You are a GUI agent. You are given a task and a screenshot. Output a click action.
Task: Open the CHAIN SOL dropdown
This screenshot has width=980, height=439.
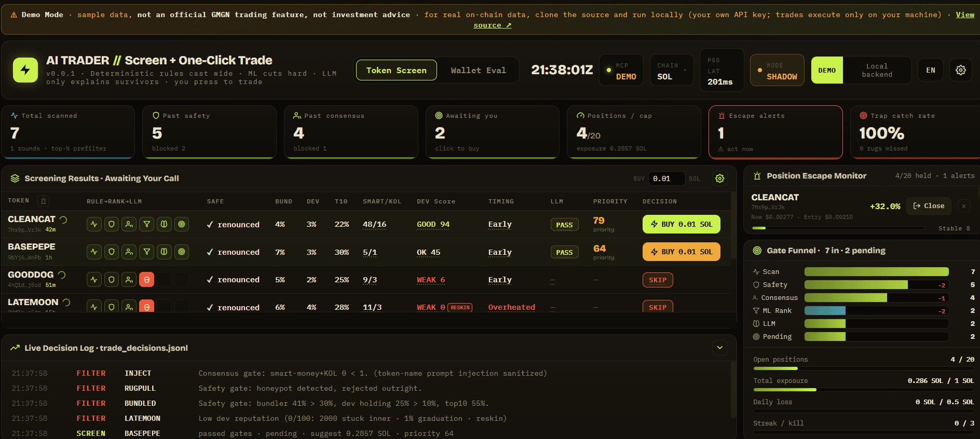pyautogui.click(x=672, y=70)
